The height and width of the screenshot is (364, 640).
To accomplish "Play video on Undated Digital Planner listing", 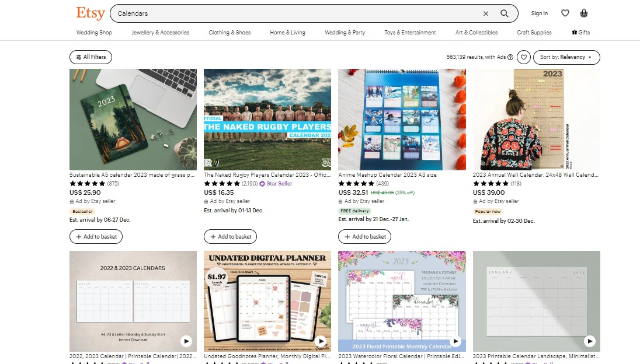I will 321,341.
